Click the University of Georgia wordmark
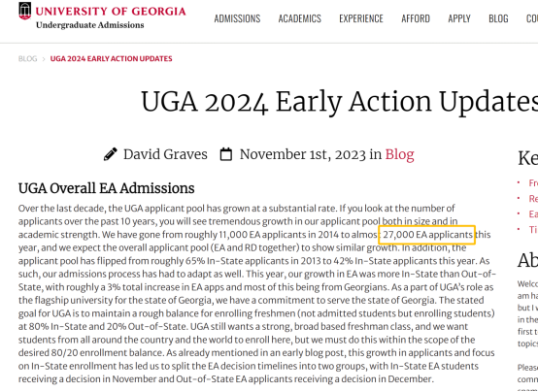Image resolution: width=538 pixels, height=392 pixels. 111,11
